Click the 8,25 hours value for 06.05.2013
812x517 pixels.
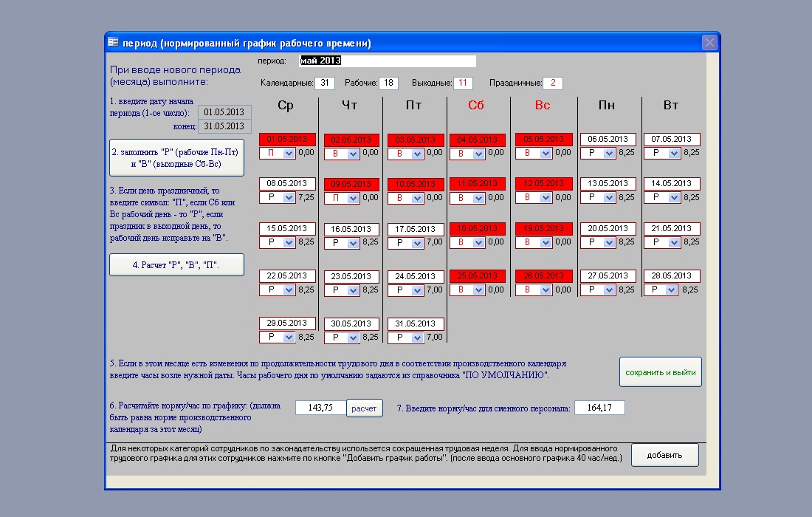tap(627, 153)
